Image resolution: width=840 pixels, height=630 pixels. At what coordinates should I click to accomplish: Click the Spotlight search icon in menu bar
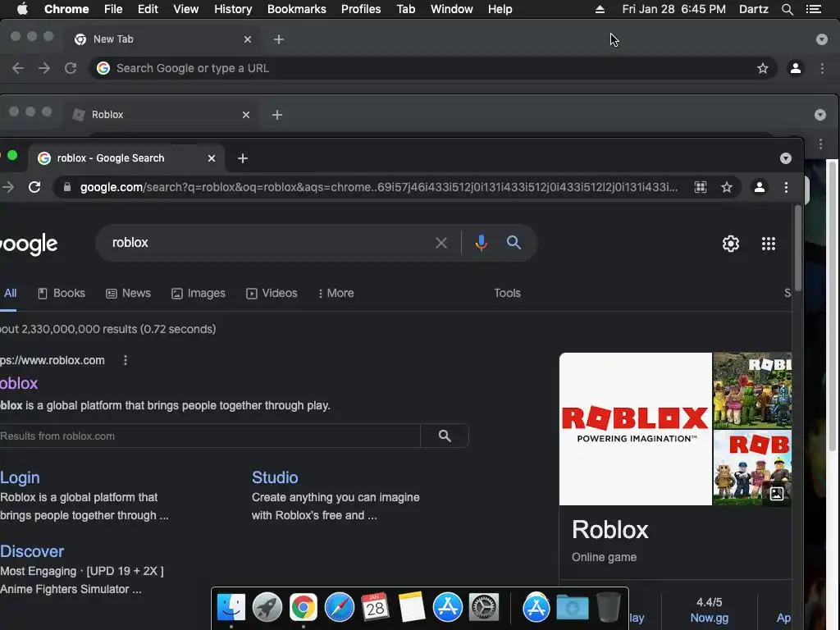(787, 9)
